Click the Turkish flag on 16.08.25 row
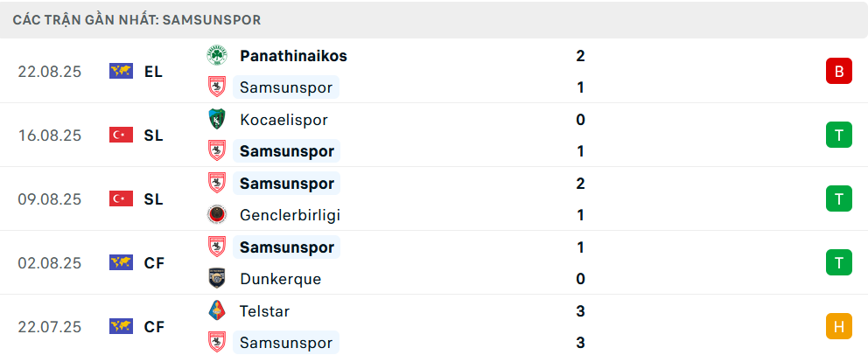 pos(121,136)
